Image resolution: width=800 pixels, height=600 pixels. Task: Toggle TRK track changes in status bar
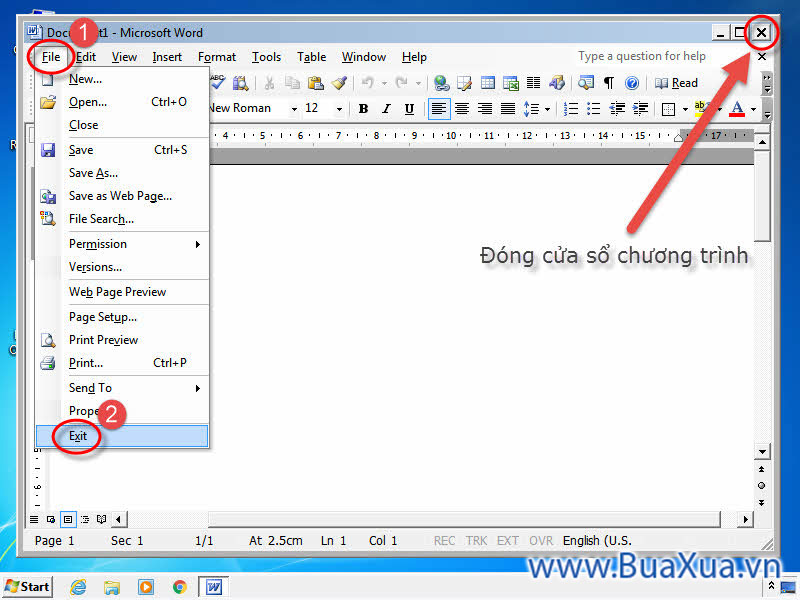[x=476, y=540]
